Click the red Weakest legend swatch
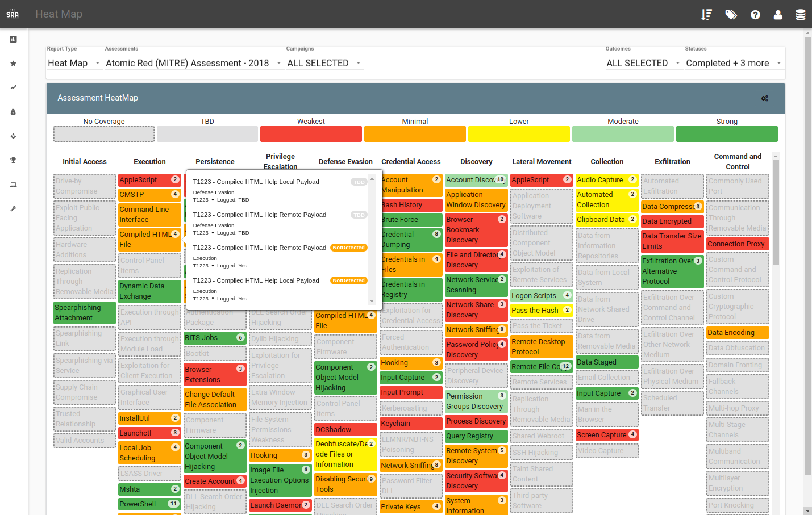The image size is (812, 515). point(311,134)
